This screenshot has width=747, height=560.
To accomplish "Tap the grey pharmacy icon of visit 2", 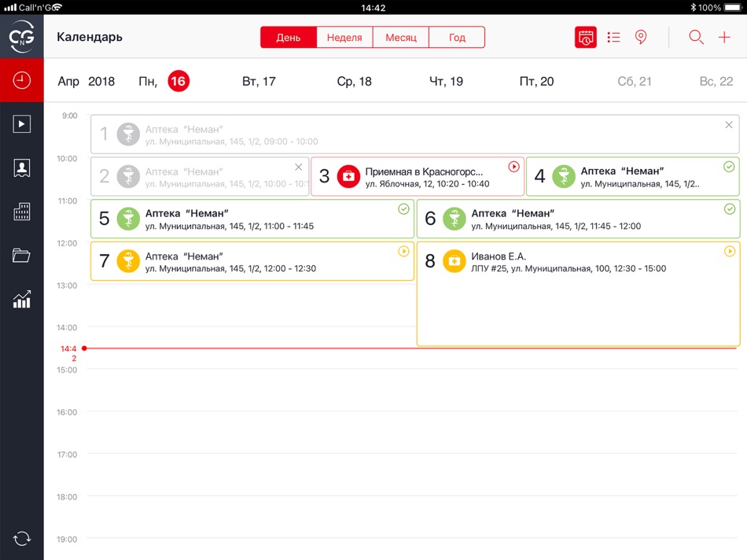I will click(128, 176).
